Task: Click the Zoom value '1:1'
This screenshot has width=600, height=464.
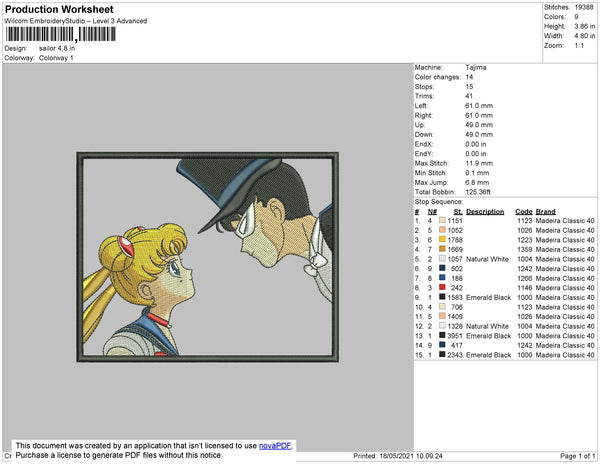Action: coord(579,46)
